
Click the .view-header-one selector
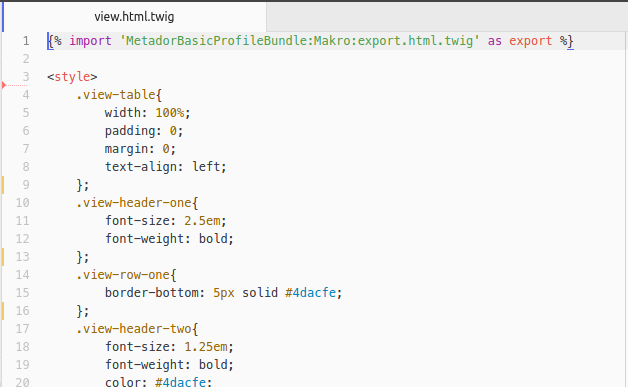pos(133,203)
